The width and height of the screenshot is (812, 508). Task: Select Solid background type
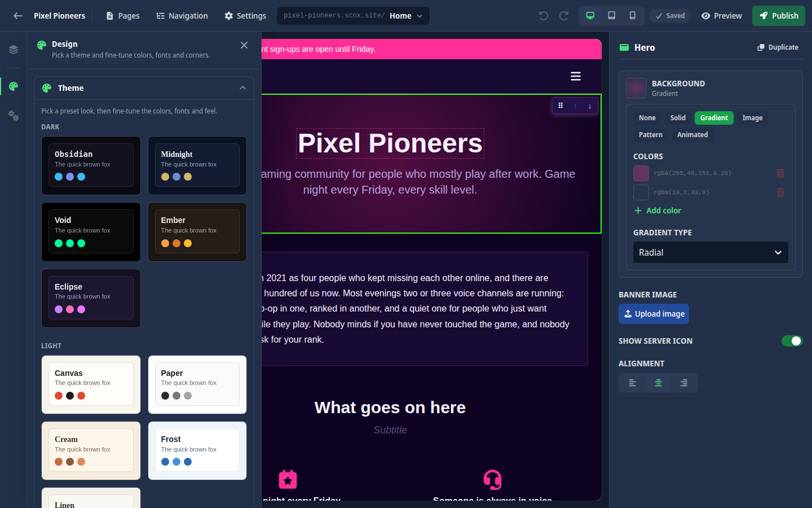coord(678,118)
